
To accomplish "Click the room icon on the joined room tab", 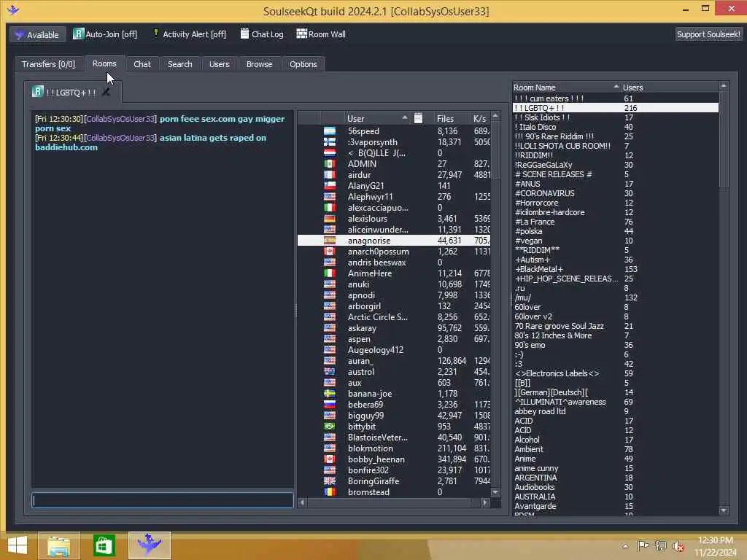I will pos(38,91).
